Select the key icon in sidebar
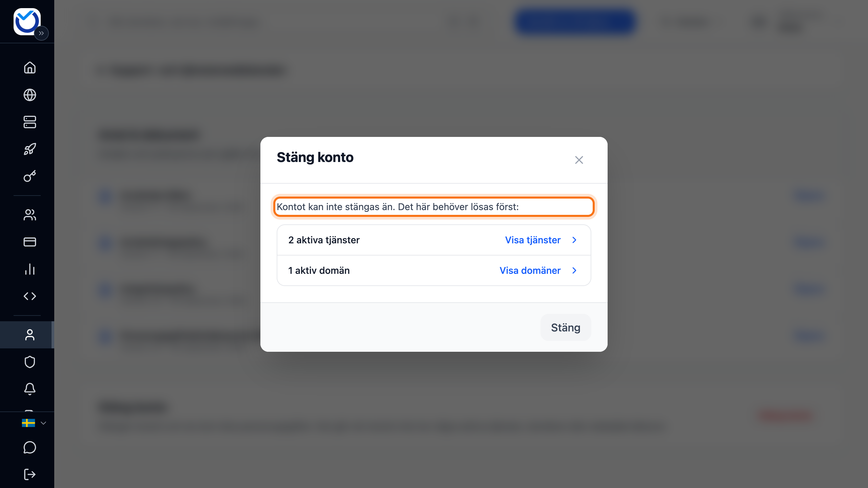The height and width of the screenshot is (488, 868). pos(30,176)
